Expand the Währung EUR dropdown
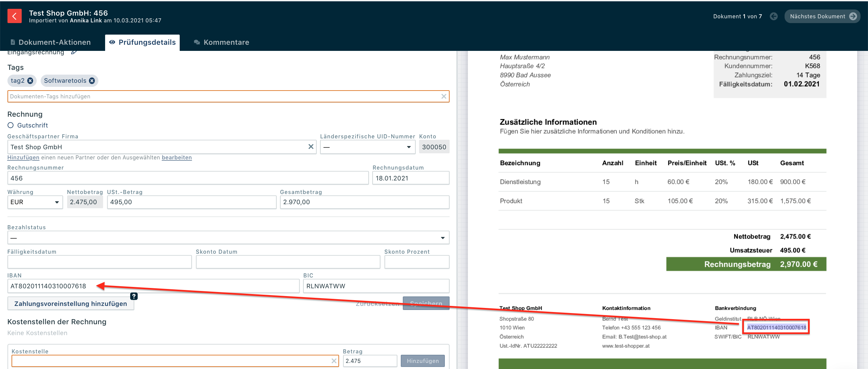 point(35,202)
